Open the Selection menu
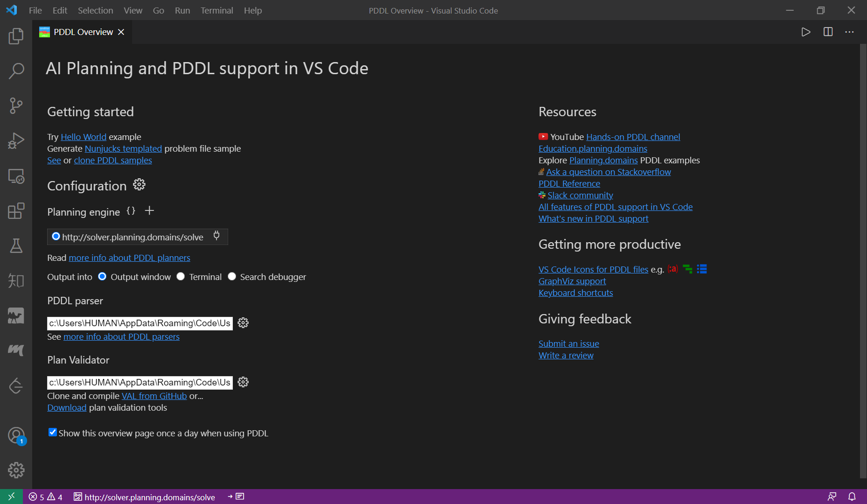The width and height of the screenshot is (867, 504). (x=96, y=10)
